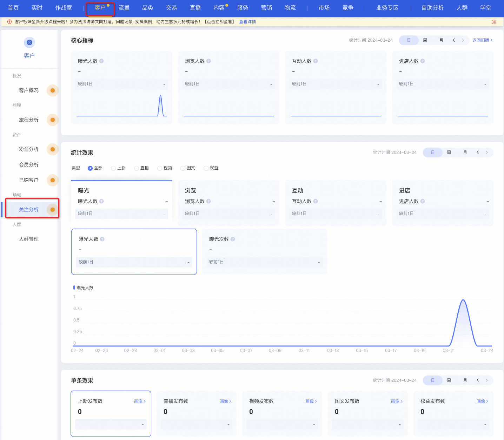This screenshot has width=504, height=440.
Task: Go to previous date in 核心指标
Action: [454, 40]
